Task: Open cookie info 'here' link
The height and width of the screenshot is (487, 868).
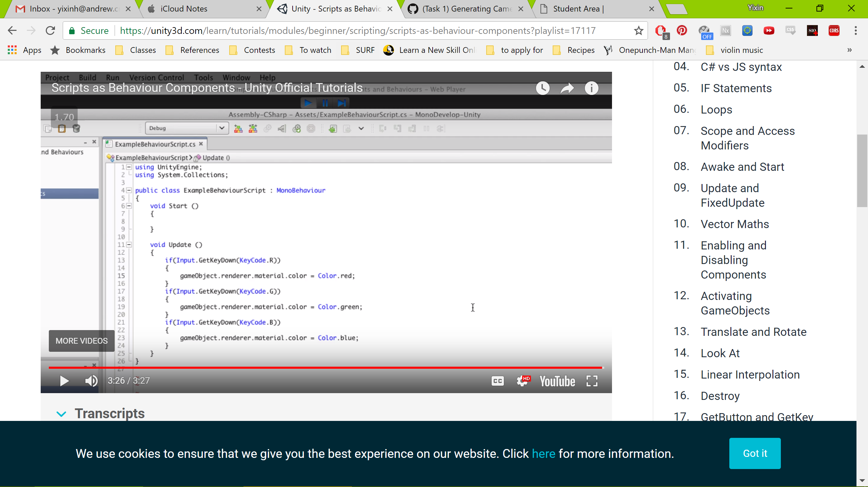Action: coord(544,453)
